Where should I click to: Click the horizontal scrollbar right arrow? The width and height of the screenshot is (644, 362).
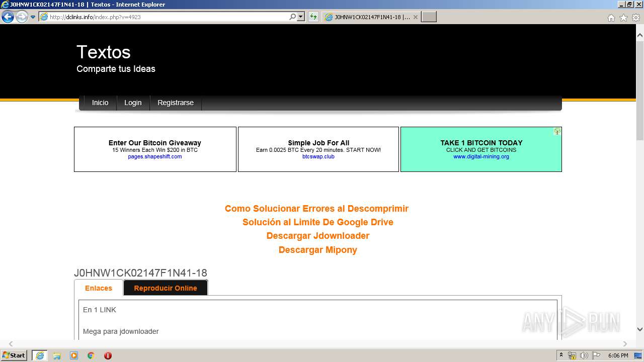(625, 344)
